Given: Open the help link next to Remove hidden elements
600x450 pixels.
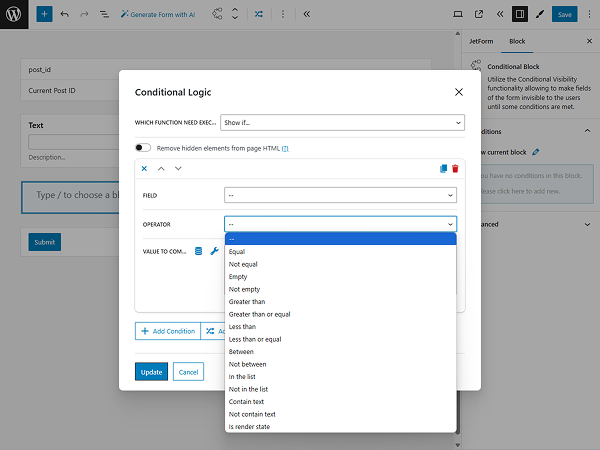Looking at the screenshot, I should (x=285, y=148).
